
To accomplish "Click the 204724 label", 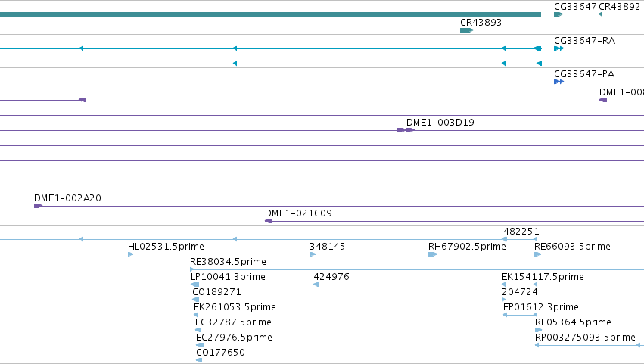I will tap(520, 292).
